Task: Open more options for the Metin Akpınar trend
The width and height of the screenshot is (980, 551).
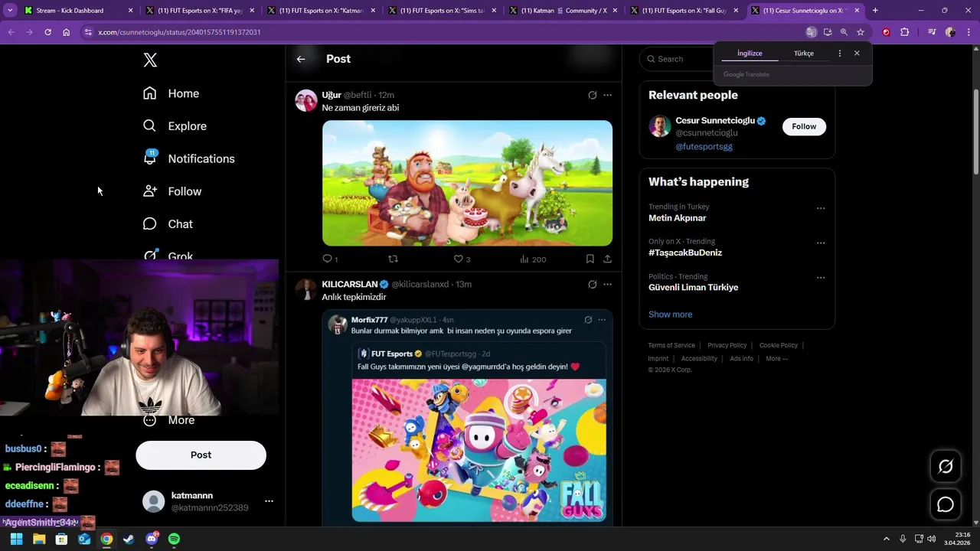Action: (821, 208)
